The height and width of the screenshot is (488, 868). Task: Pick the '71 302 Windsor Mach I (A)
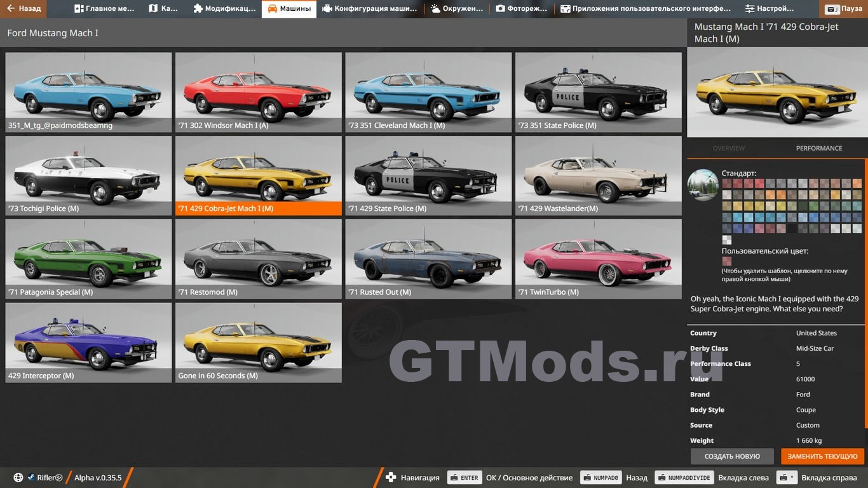259,92
